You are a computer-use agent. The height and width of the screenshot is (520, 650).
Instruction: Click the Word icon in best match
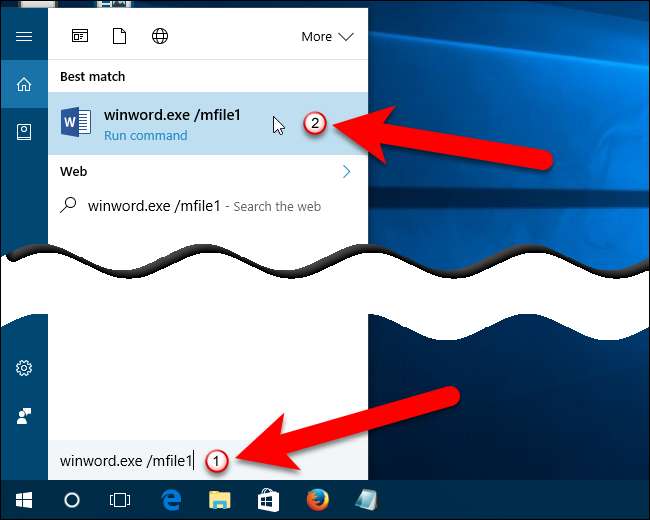(76, 122)
